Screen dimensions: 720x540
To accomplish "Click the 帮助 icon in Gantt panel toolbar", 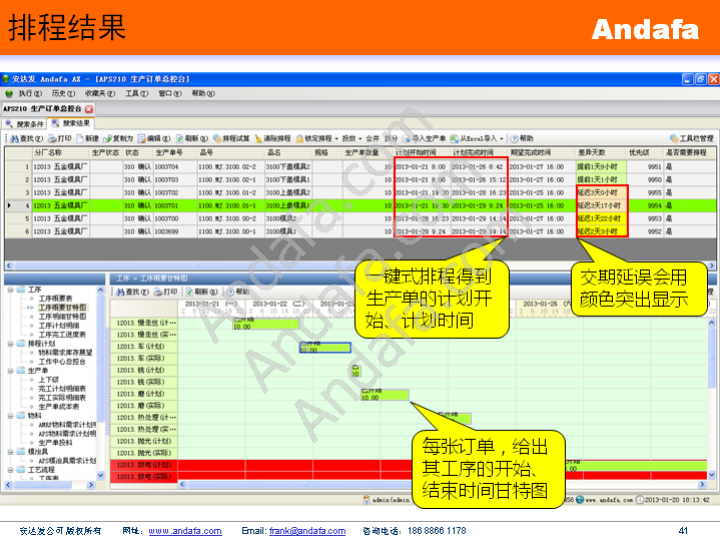I will pyautogui.click(x=231, y=292).
